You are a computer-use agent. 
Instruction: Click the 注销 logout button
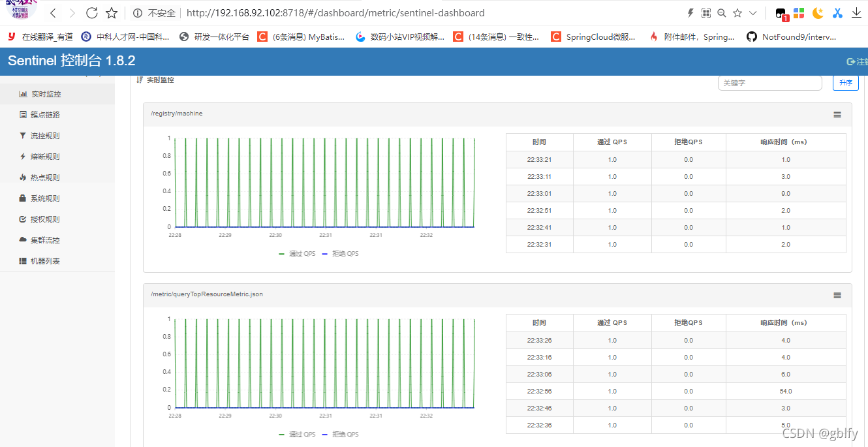point(857,61)
